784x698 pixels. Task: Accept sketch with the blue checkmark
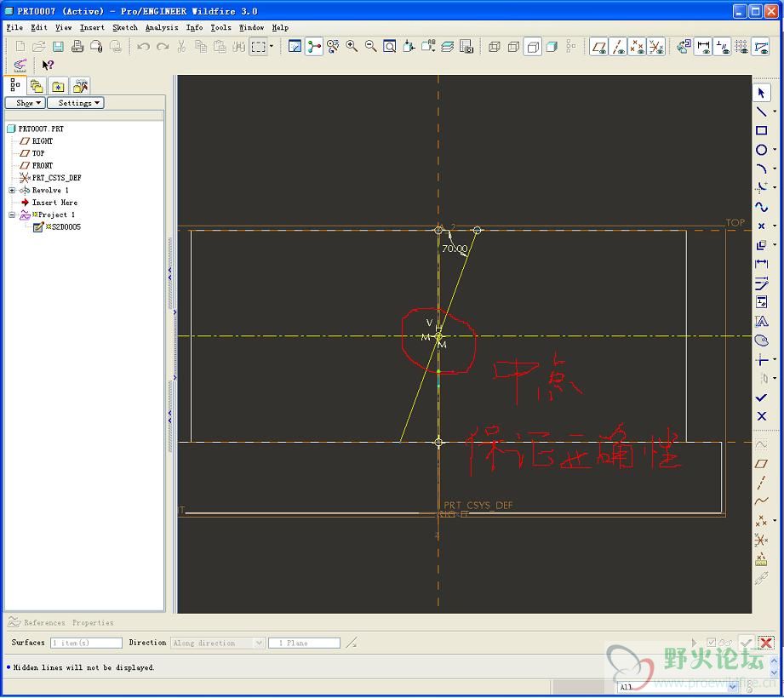point(761,398)
